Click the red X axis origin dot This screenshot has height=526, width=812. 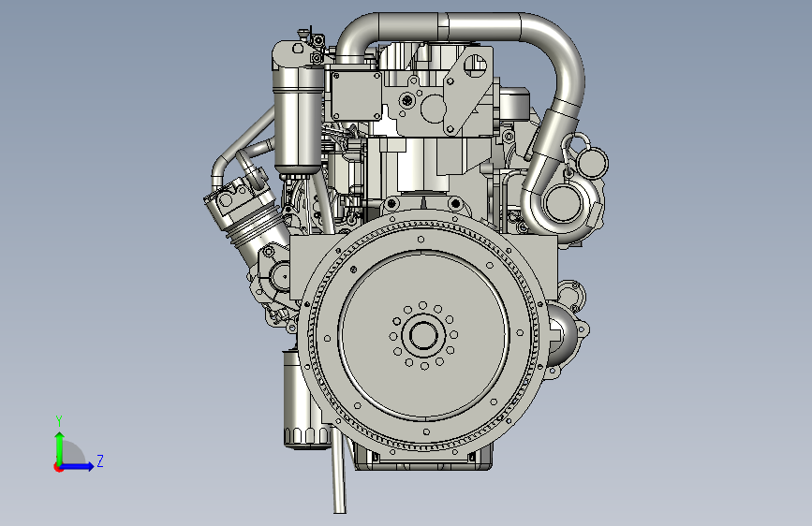[57, 468]
